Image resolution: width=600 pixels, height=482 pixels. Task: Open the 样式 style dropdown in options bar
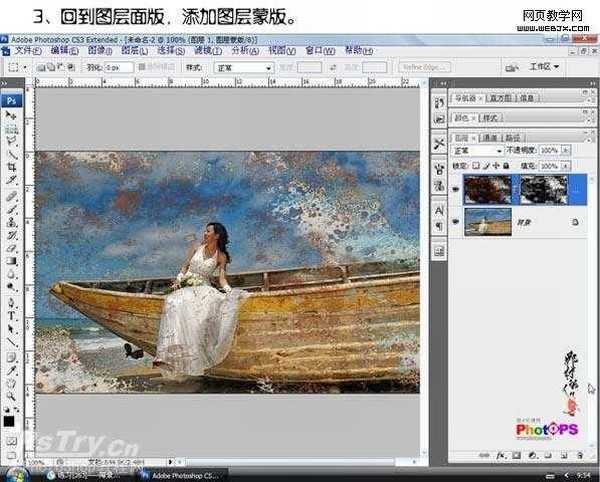pos(246,68)
